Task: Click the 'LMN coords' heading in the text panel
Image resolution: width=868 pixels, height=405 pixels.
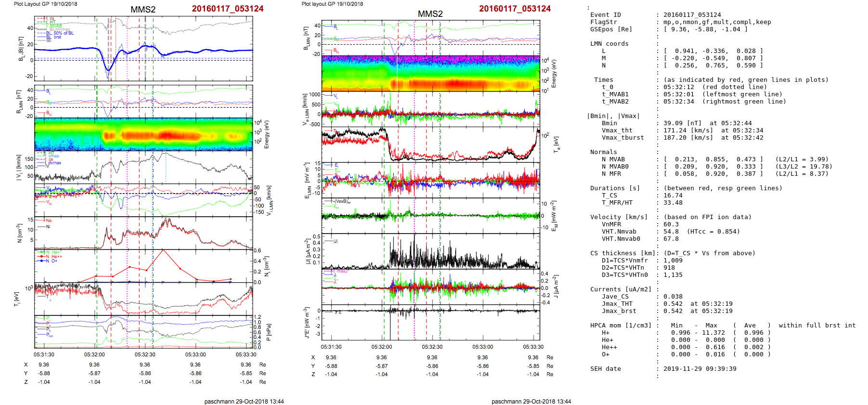Action: (x=609, y=44)
